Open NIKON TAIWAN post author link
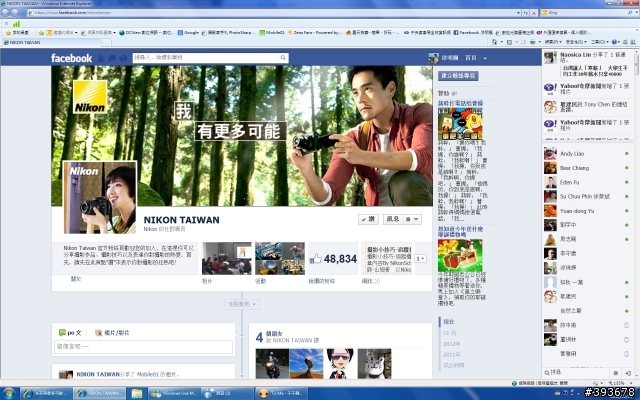Screen dimensions: 640x400 click(x=98, y=374)
